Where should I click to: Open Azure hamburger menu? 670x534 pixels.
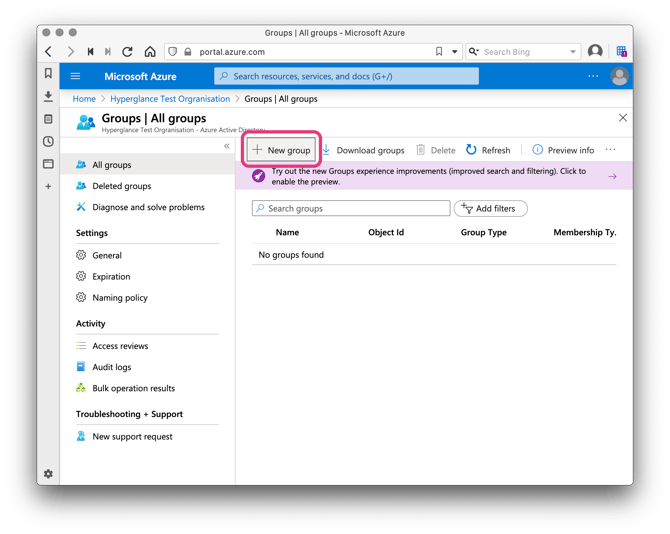click(75, 76)
